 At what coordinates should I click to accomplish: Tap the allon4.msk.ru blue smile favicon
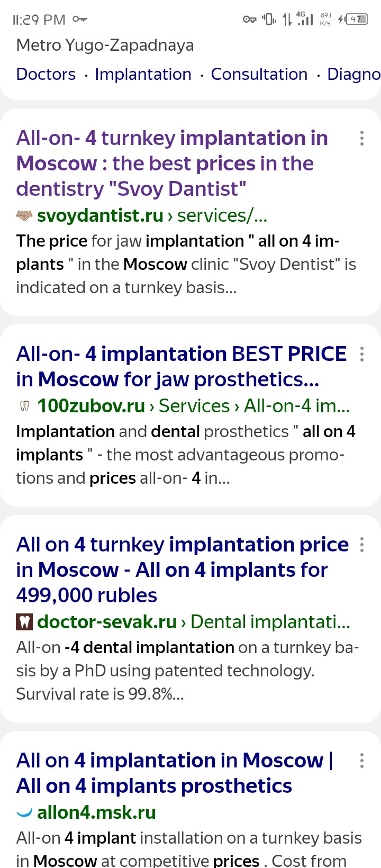[x=24, y=812]
